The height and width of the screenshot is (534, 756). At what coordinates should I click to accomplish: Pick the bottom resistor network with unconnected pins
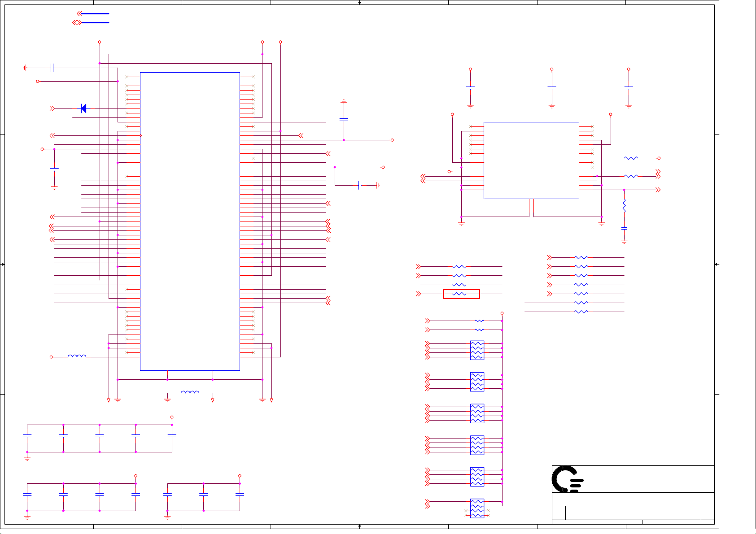(477, 508)
